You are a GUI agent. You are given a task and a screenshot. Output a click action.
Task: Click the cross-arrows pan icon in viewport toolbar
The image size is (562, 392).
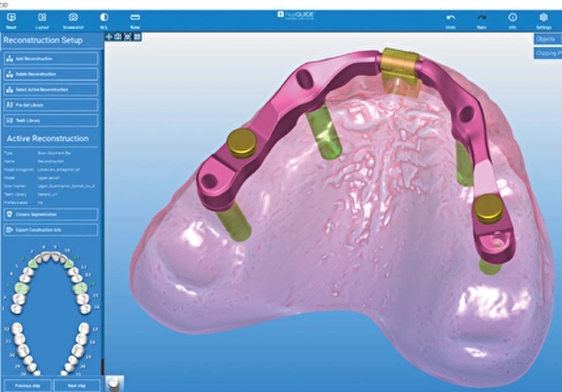[x=109, y=37]
